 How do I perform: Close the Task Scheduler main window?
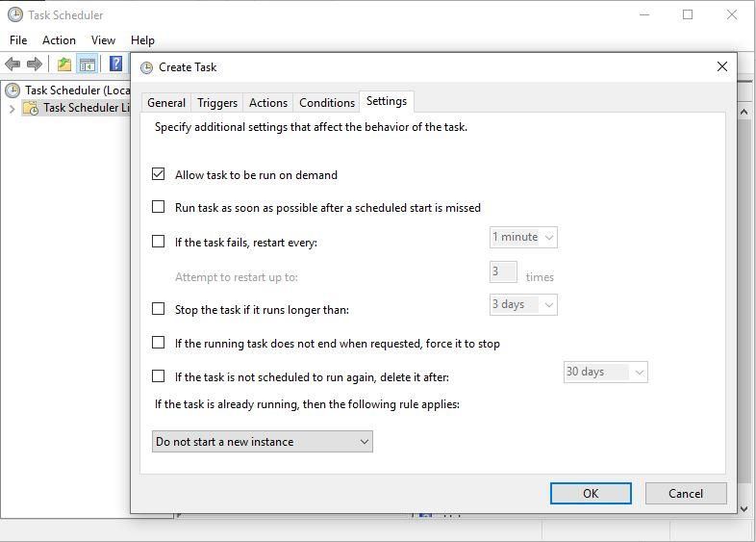click(731, 15)
